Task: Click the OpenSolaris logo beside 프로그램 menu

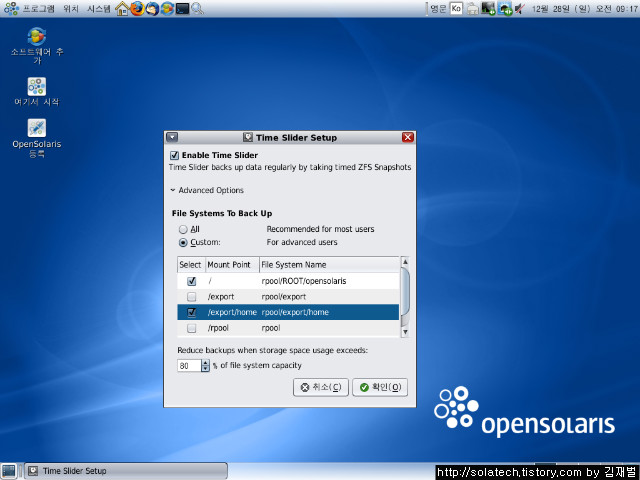Action: pos(11,9)
